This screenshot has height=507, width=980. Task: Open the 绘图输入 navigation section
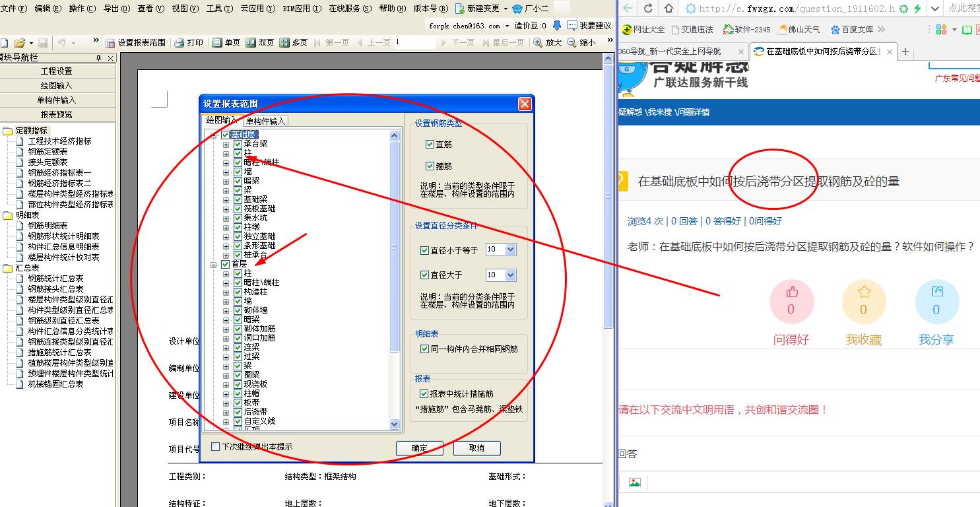click(x=57, y=86)
